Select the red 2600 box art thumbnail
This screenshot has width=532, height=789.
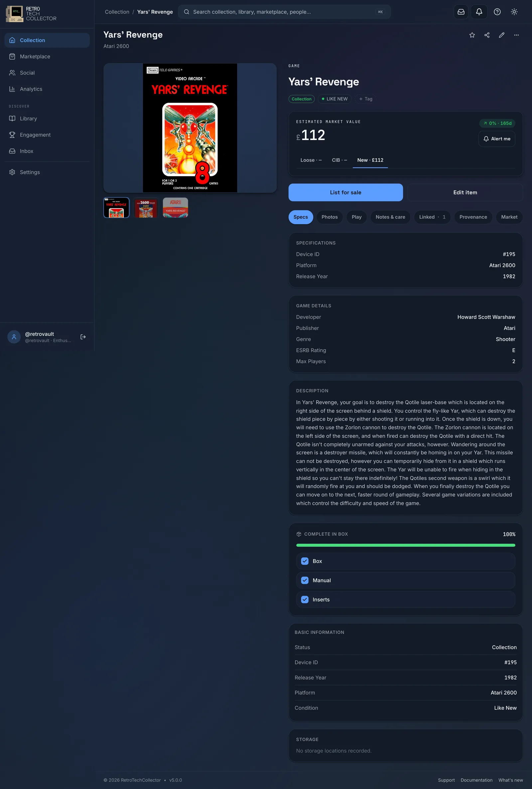click(146, 207)
